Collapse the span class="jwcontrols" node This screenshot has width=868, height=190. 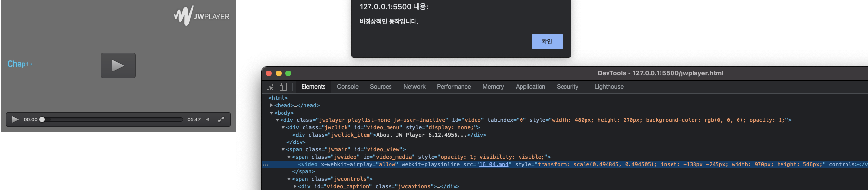[x=289, y=179]
